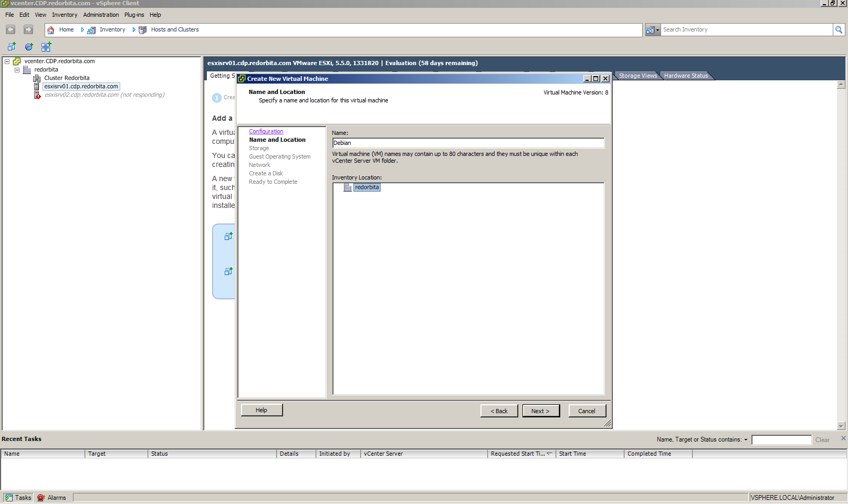
Task: Switch to the Hardware Status tab
Action: click(x=685, y=76)
